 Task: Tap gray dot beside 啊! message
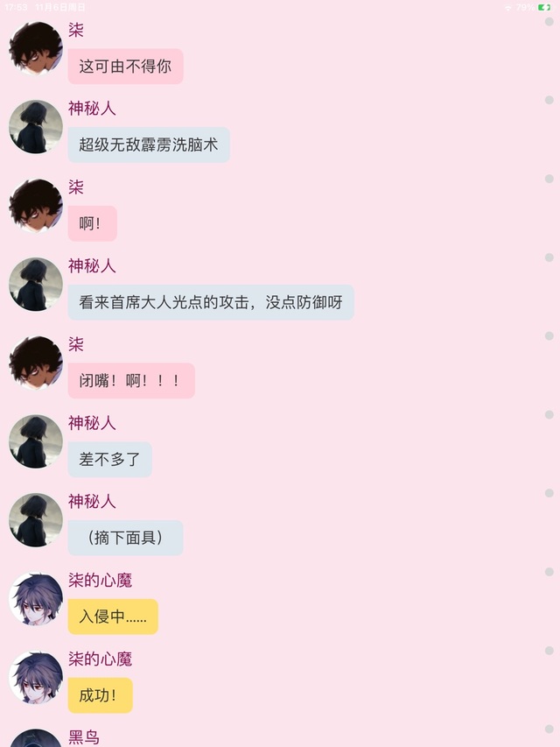click(549, 179)
